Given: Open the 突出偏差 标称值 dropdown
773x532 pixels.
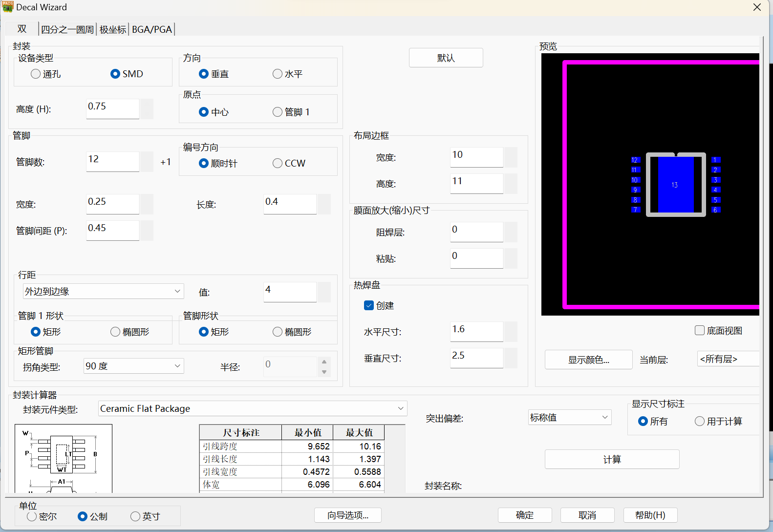Looking at the screenshot, I should tap(570, 417).
